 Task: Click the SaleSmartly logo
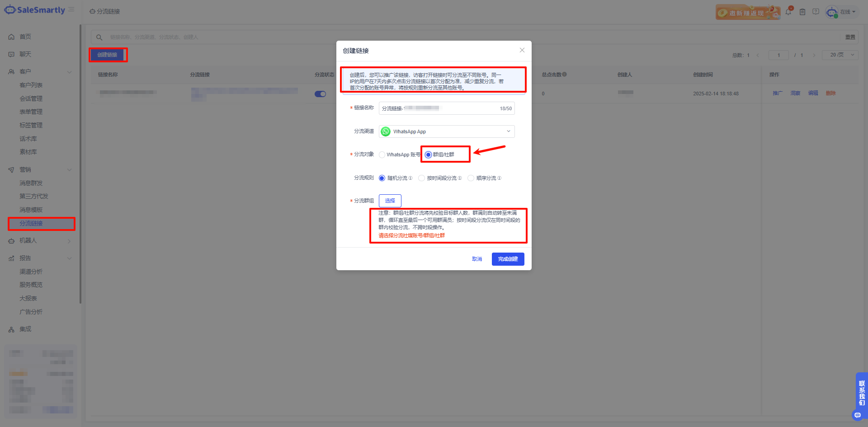coord(35,10)
